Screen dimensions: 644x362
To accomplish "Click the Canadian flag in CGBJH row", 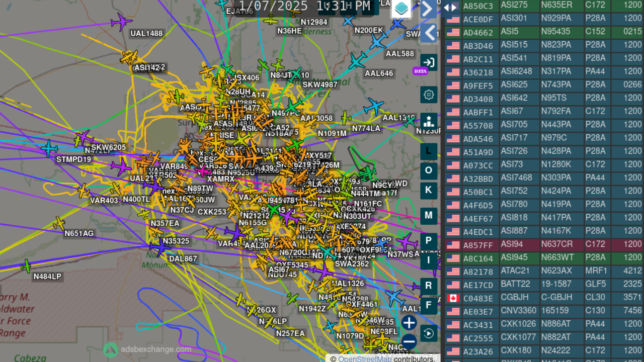I will 453,298.
